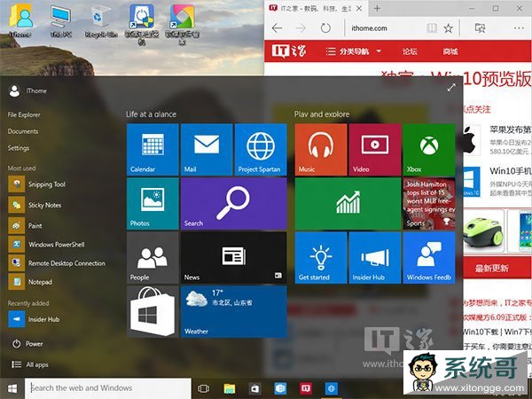Image resolution: width=532 pixels, height=399 pixels.
Task: Open browser more actions menu
Action: [519, 28]
